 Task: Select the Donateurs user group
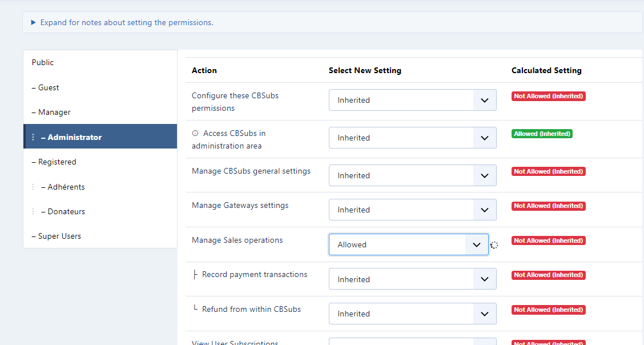[100, 211]
